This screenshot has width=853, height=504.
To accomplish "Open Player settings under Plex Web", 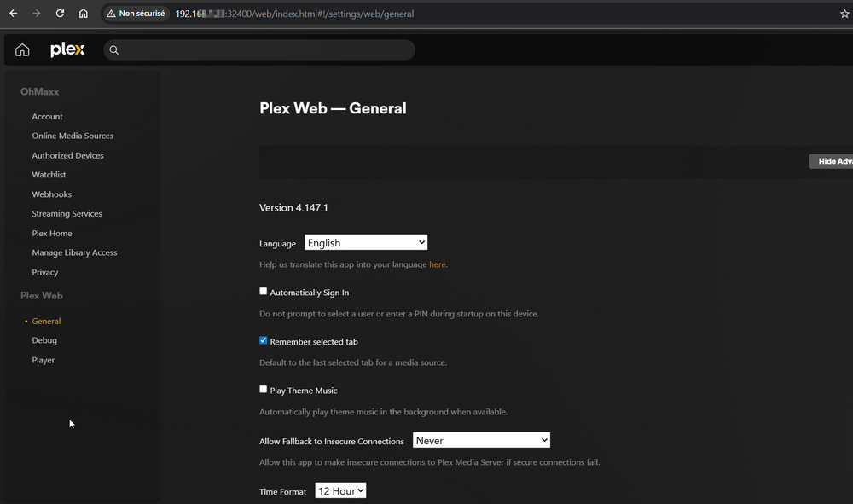I will (x=43, y=360).
